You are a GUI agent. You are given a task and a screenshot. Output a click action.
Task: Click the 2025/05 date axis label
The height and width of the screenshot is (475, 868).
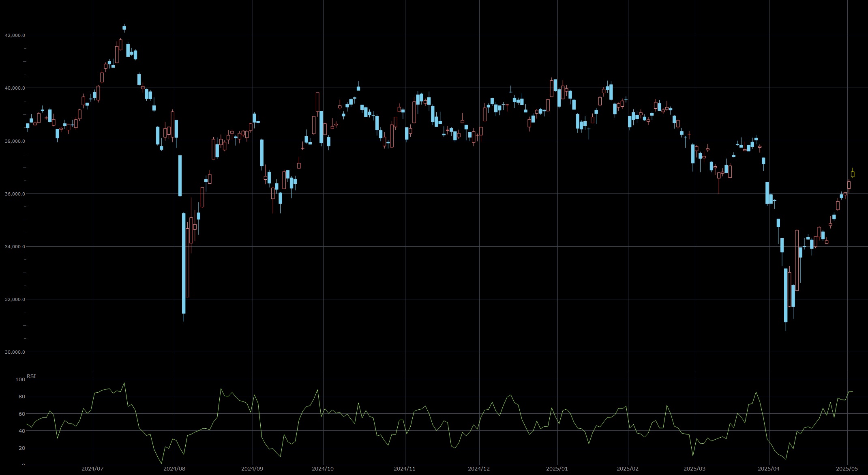847,469
